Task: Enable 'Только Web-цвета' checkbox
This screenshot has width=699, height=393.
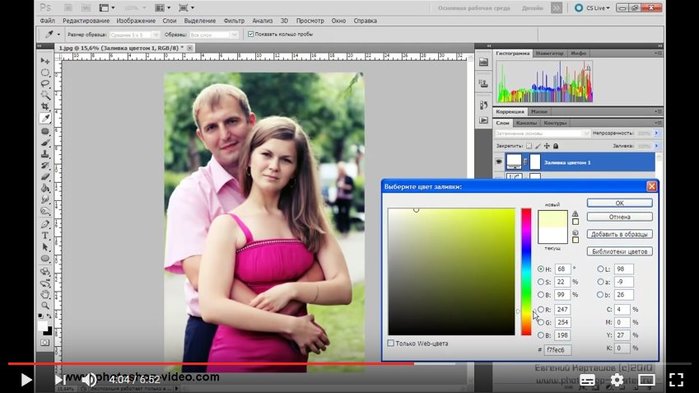Action: coord(391,343)
